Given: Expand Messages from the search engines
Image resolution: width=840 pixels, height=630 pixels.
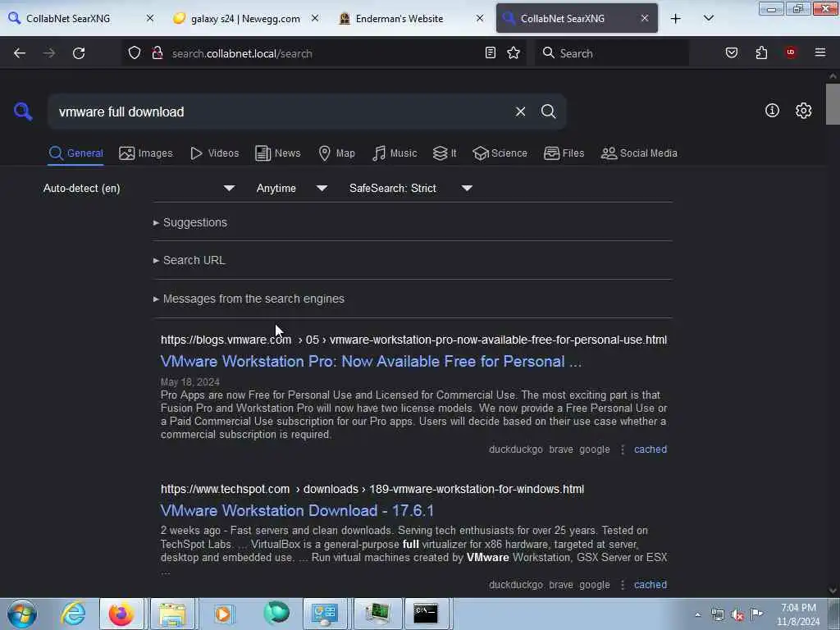Looking at the screenshot, I should pyautogui.click(x=249, y=299).
